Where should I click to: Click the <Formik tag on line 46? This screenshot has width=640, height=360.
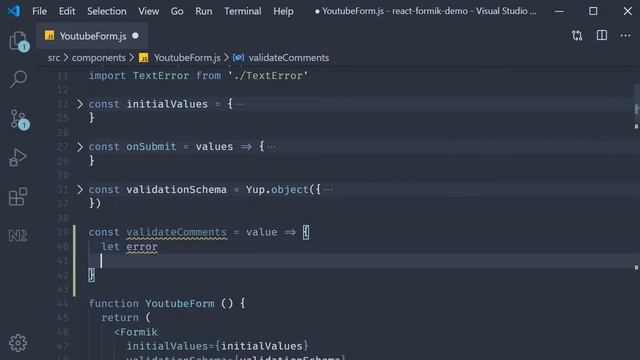point(136,332)
